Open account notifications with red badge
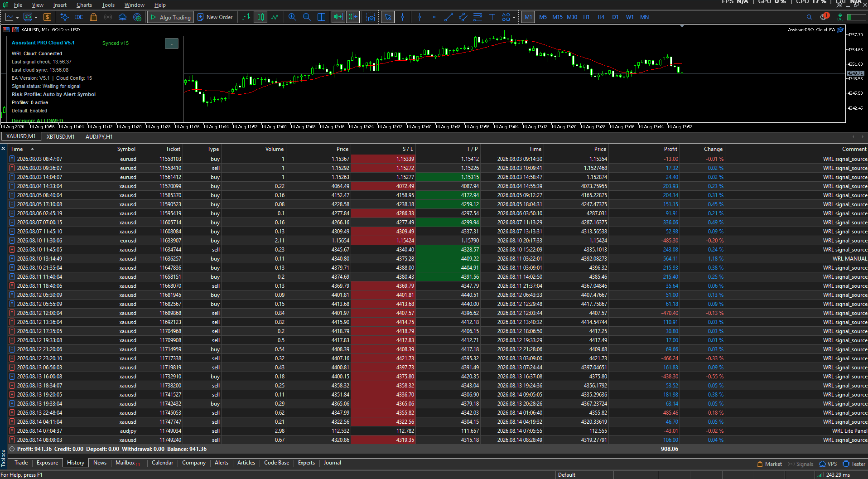868x479 pixels. [824, 17]
